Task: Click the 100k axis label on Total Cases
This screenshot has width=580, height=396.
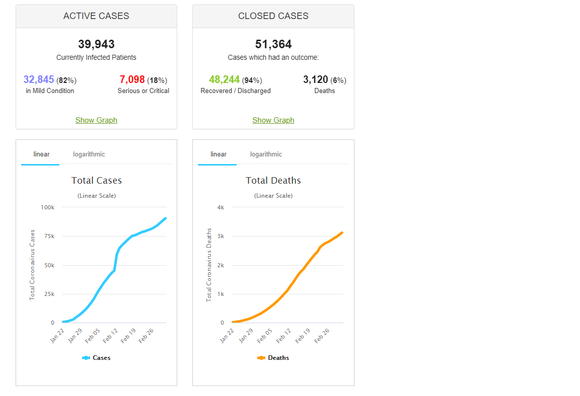Action: coord(47,207)
